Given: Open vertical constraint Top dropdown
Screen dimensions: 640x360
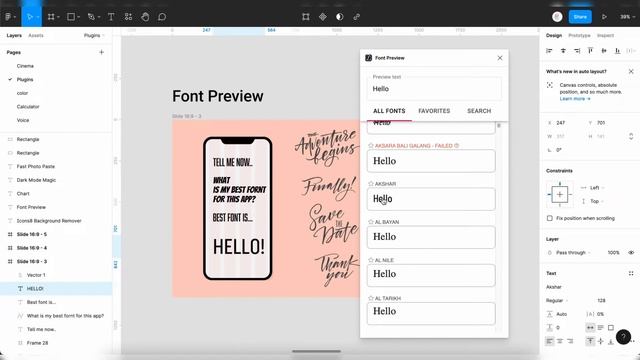Looking at the screenshot, I should click(x=592, y=201).
